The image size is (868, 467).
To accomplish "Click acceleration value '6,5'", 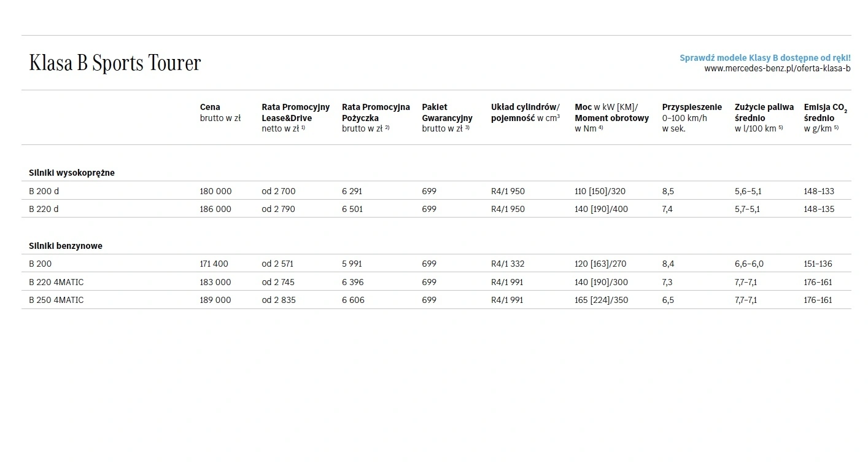I will [x=668, y=300].
